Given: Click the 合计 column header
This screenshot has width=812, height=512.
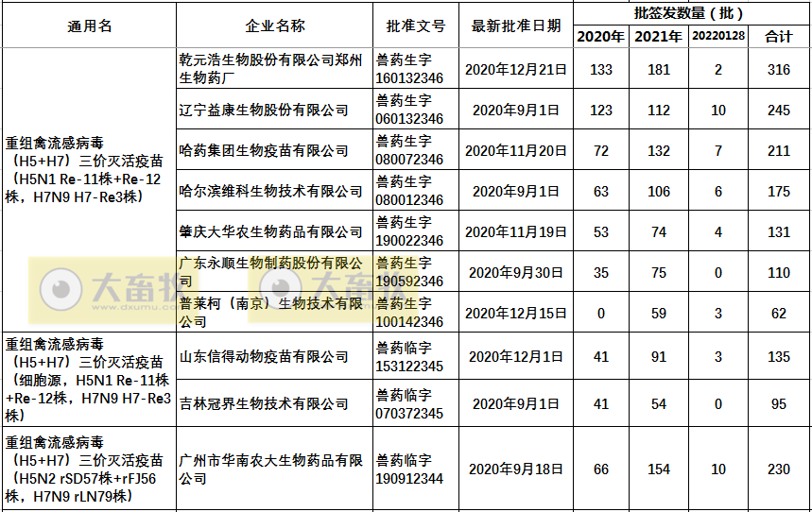Looking at the screenshot, I should pos(778,37).
